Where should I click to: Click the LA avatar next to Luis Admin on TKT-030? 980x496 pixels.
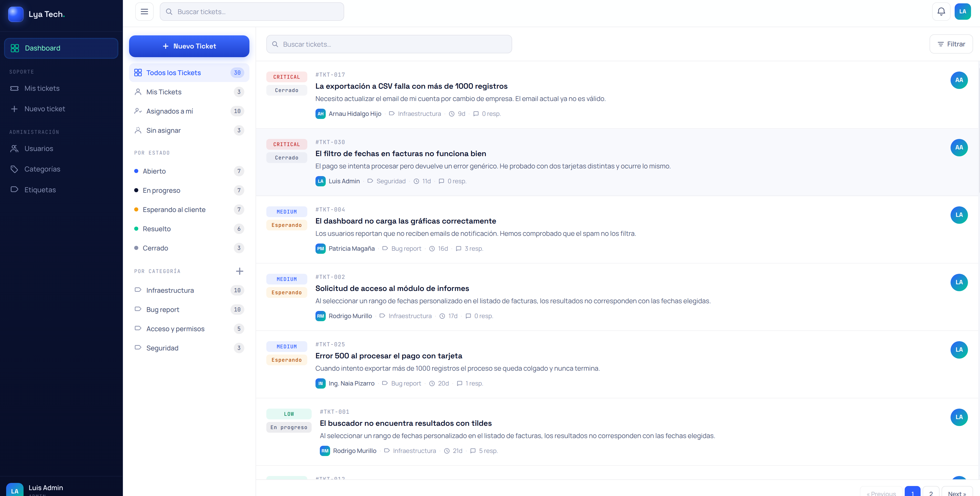(320, 181)
